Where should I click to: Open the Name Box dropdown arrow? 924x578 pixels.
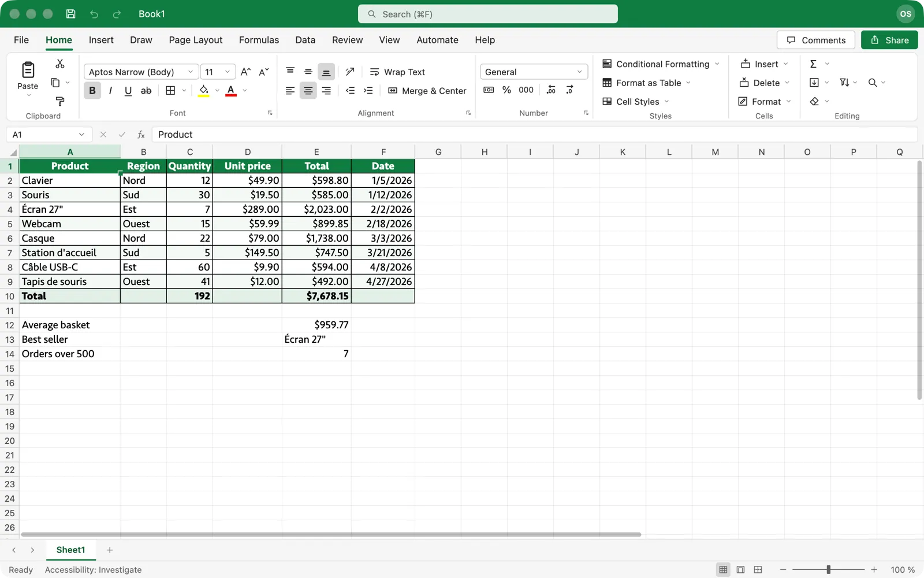coord(81,135)
